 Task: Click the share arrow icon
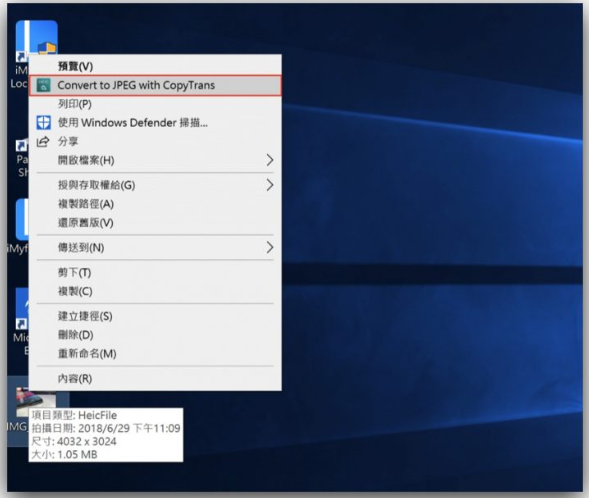43,141
